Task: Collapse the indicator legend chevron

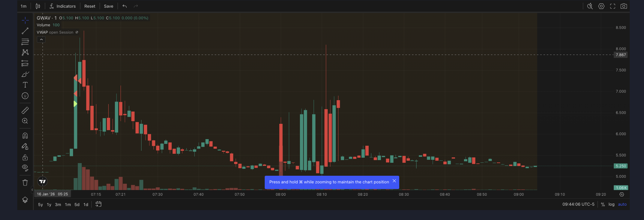Action: tap(41, 40)
